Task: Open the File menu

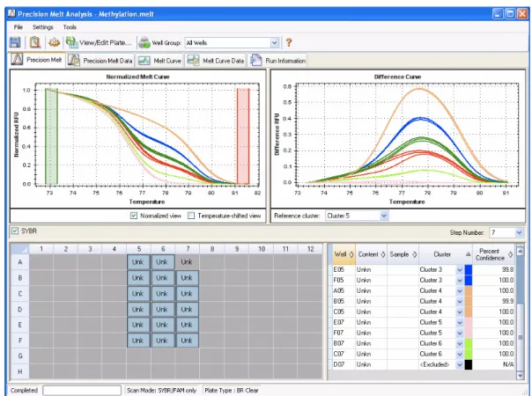Action: click(18, 27)
